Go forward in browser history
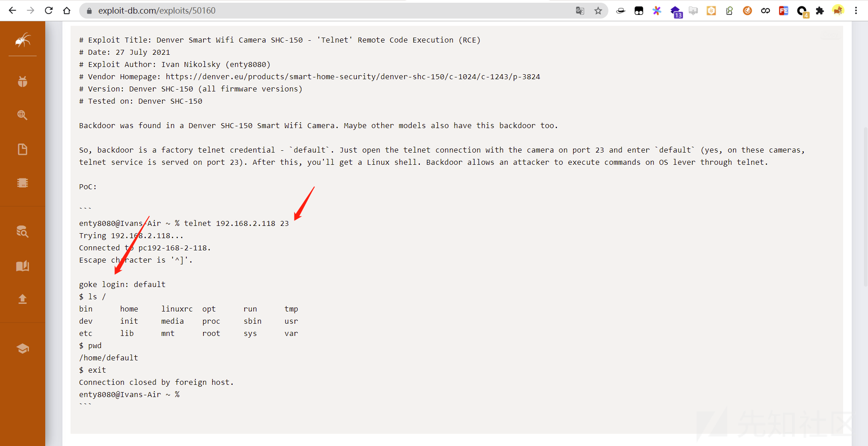Screen dimensions: 868x446 tap(30, 10)
